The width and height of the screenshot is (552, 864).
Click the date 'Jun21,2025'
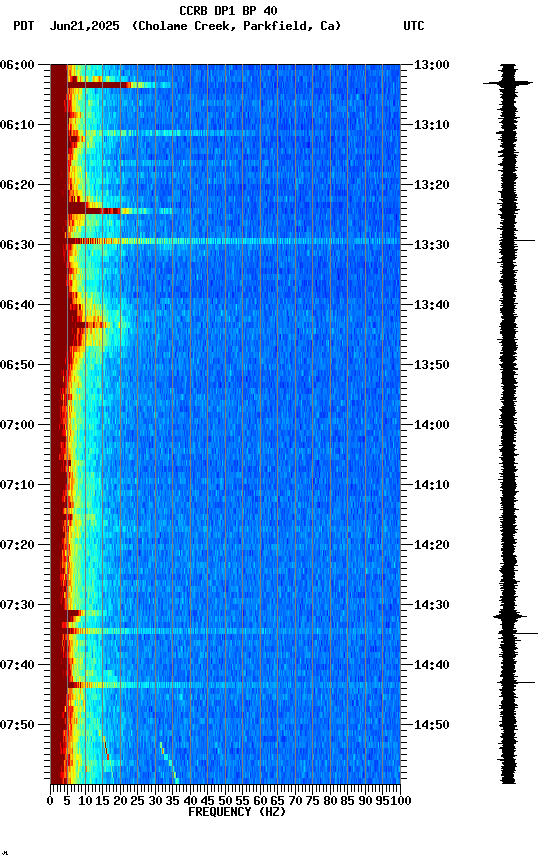[x=84, y=26]
